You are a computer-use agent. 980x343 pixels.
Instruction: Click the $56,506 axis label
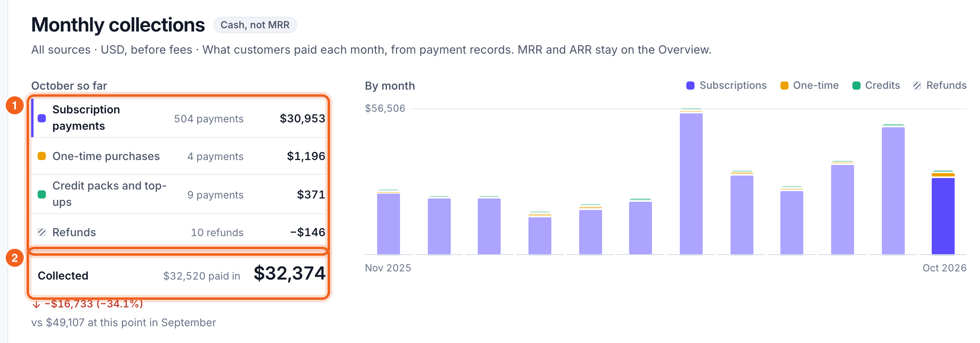385,108
